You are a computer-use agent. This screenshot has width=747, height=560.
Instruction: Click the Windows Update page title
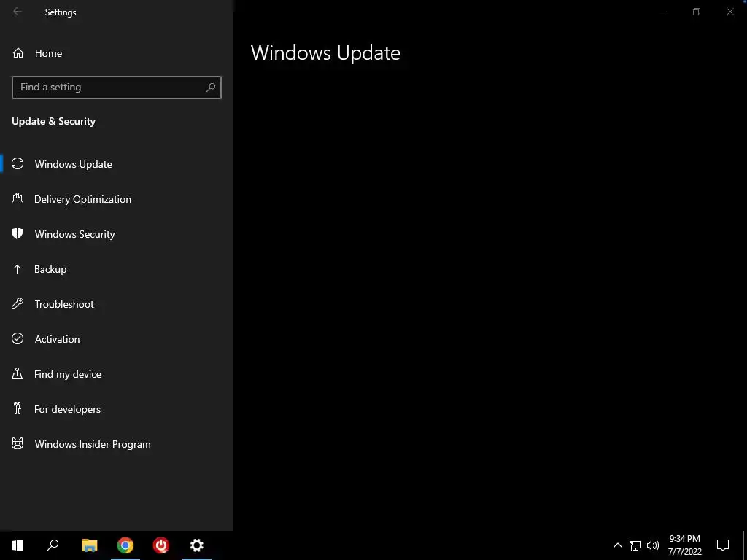coord(325,52)
